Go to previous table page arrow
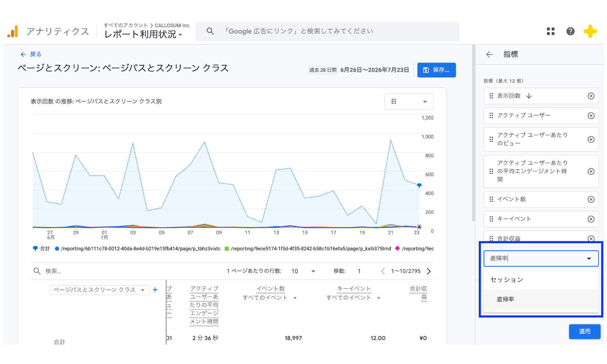 point(383,271)
